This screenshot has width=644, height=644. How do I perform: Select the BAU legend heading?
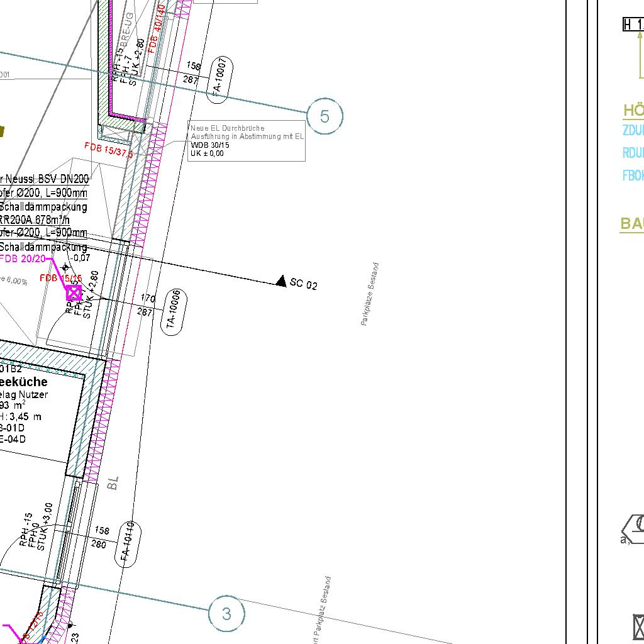click(x=631, y=224)
